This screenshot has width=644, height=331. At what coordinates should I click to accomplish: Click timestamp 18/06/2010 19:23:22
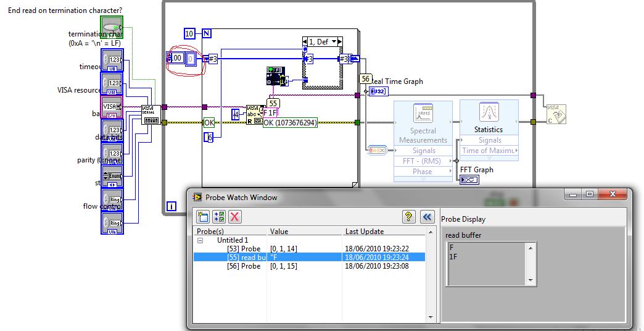377,249
